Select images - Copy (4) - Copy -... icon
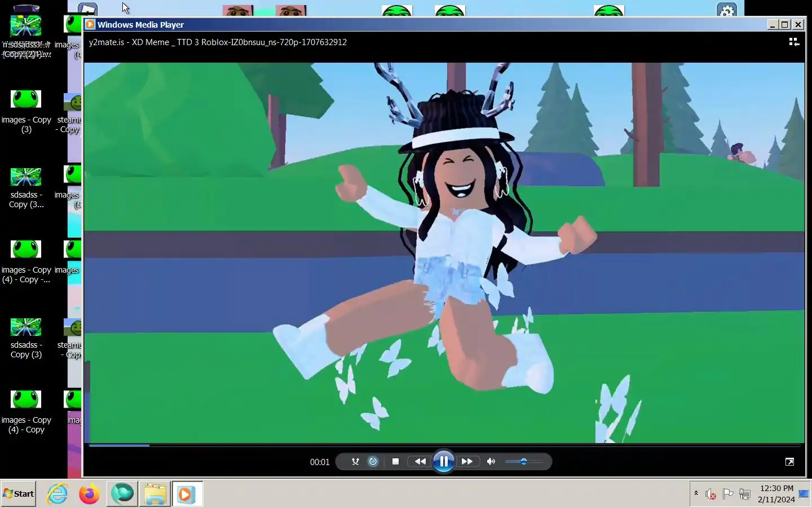Viewport: 812px width, 508px height. (x=26, y=262)
